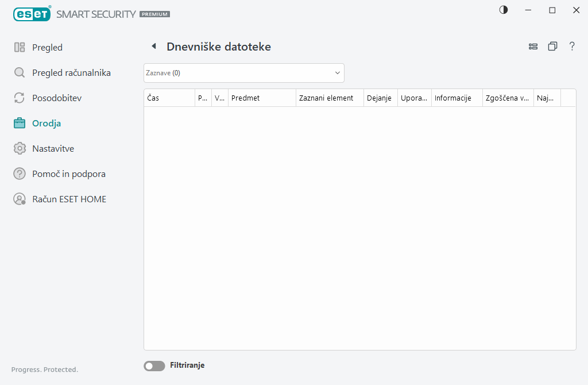Enable the Filtriranje toggle switch
Screen dimensions: 588x385
point(154,365)
